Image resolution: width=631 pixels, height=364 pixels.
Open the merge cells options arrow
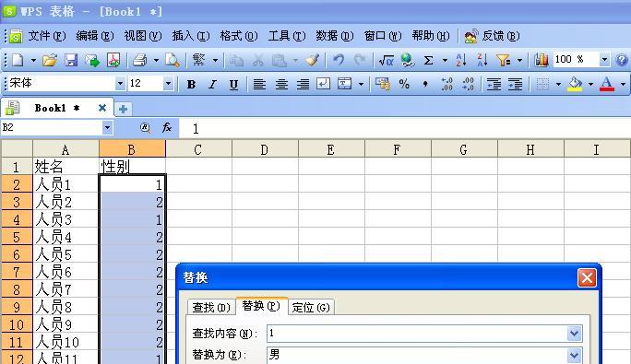pyautogui.click(x=361, y=84)
